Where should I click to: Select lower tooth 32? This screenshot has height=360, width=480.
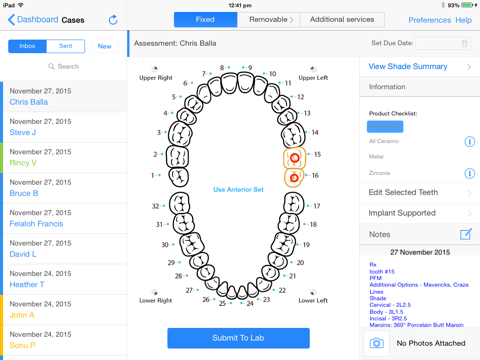coord(180,203)
